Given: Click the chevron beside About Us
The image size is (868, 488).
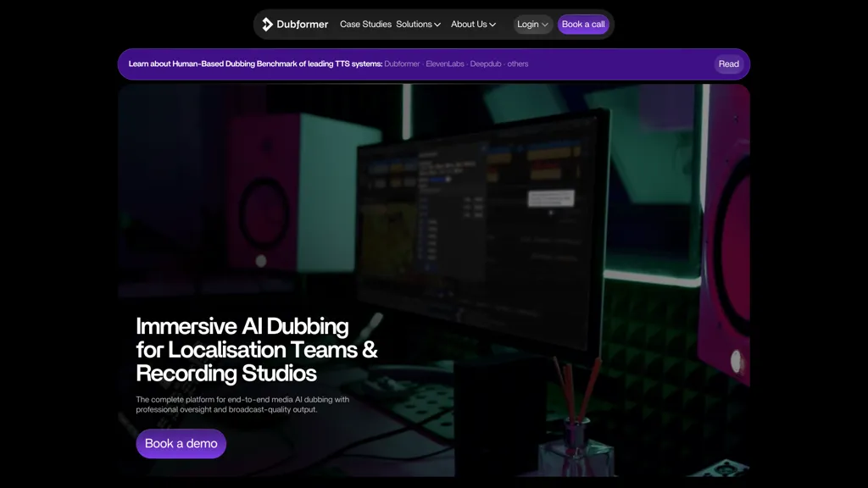Looking at the screenshot, I should point(494,25).
